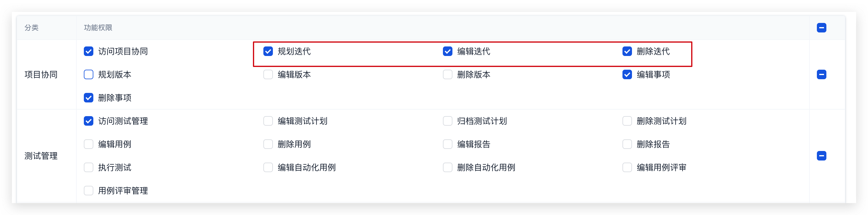Enable the 执行测试 permission
Viewport: 868px width, 215px height.
(88, 167)
